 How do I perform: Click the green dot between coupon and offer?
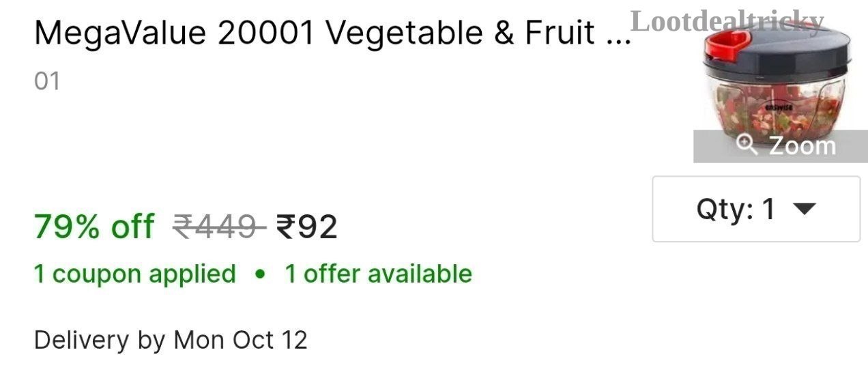pyautogui.click(x=259, y=274)
